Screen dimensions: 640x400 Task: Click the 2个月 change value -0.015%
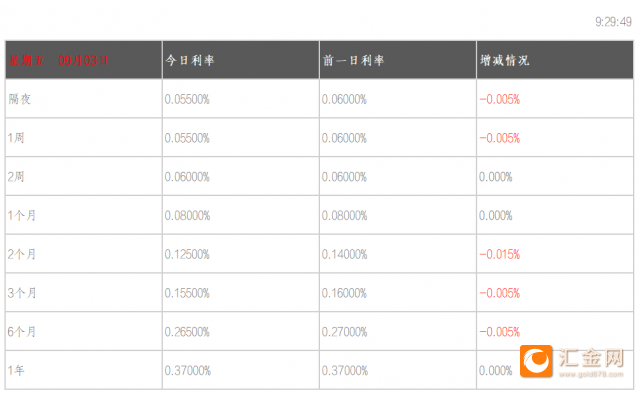click(500, 254)
